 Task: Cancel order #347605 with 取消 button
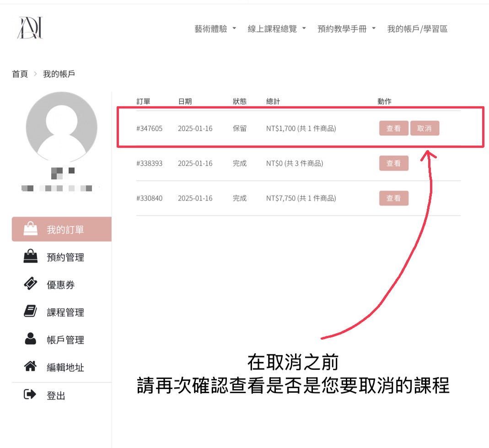tap(425, 129)
